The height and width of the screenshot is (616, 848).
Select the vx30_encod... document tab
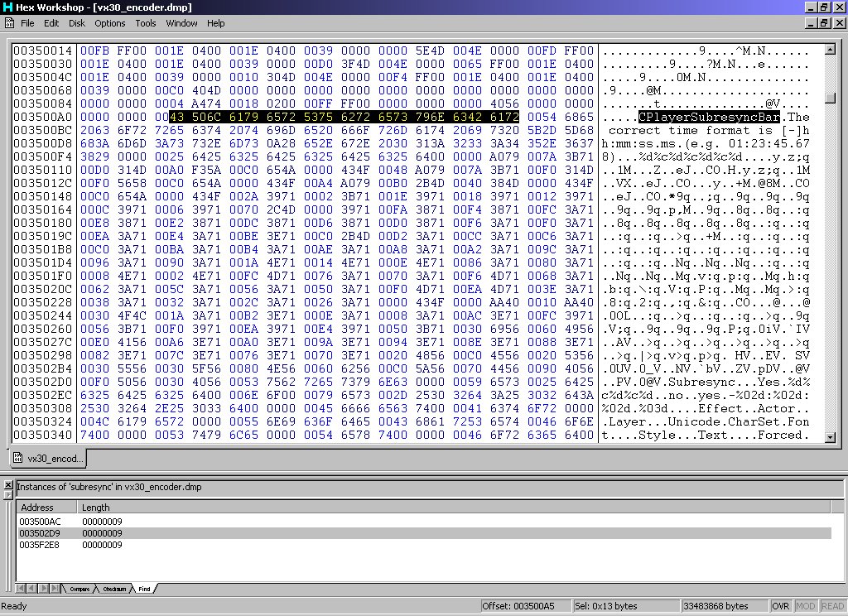49,459
